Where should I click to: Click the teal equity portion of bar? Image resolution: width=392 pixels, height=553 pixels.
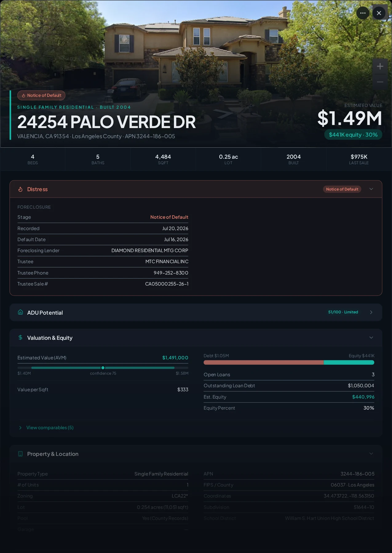[349, 363]
